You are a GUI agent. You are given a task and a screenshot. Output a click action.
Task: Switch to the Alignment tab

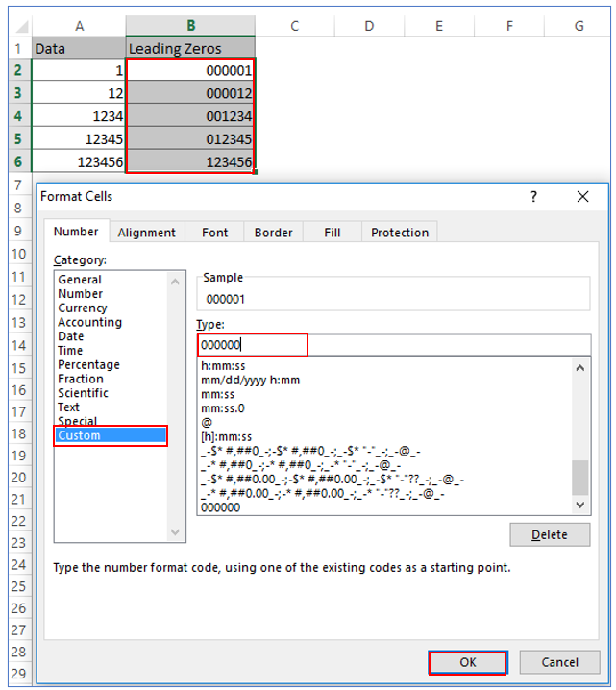coord(146,233)
